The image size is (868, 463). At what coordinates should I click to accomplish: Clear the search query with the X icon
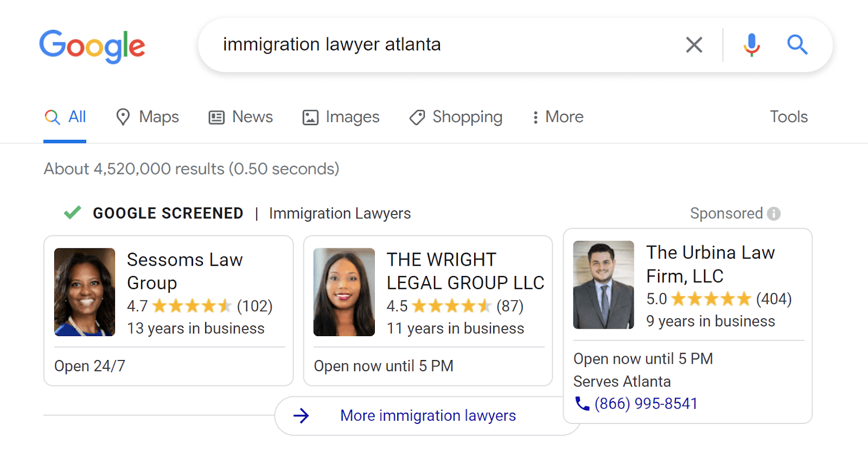(693, 45)
